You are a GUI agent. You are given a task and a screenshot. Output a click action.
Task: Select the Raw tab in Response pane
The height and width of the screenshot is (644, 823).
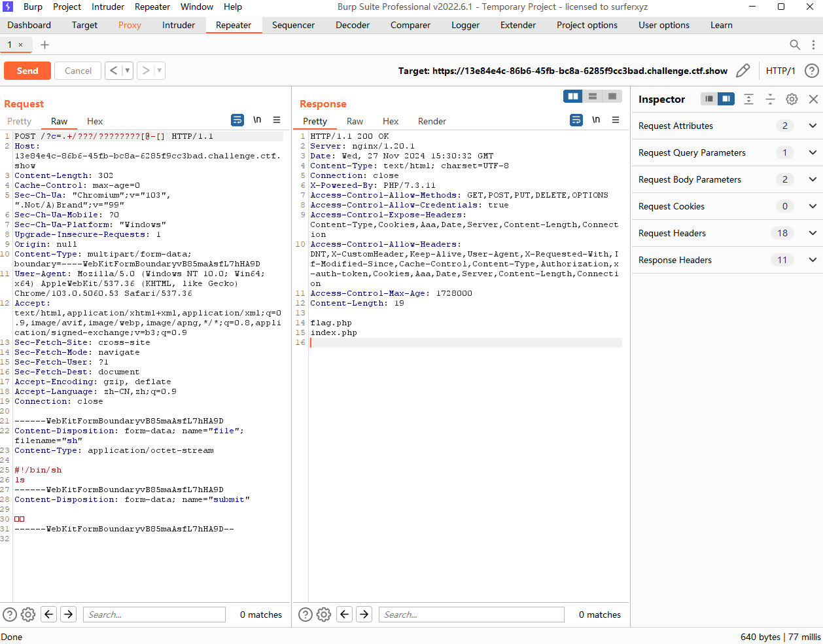pos(355,121)
